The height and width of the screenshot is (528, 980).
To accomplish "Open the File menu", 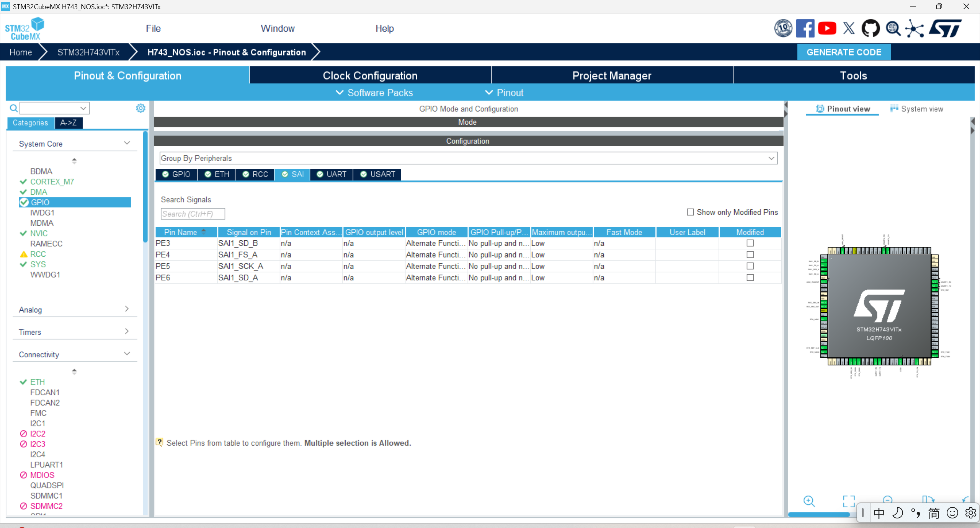I will click(x=153, y=29).
